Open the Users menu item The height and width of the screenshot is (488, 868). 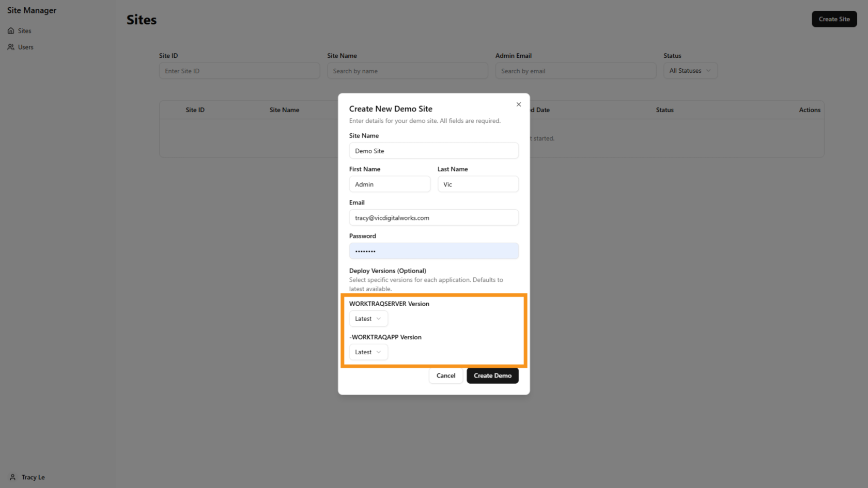tap(25, 47)
